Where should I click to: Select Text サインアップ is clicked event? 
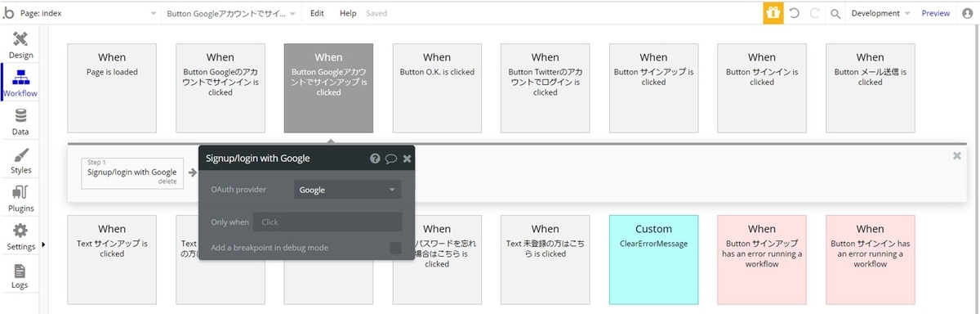pos(112,259)
